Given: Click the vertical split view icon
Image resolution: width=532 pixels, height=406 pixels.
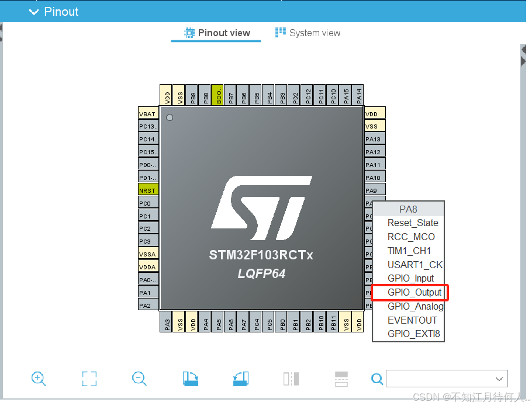Looking at the screenshot, I should (291, 379).
